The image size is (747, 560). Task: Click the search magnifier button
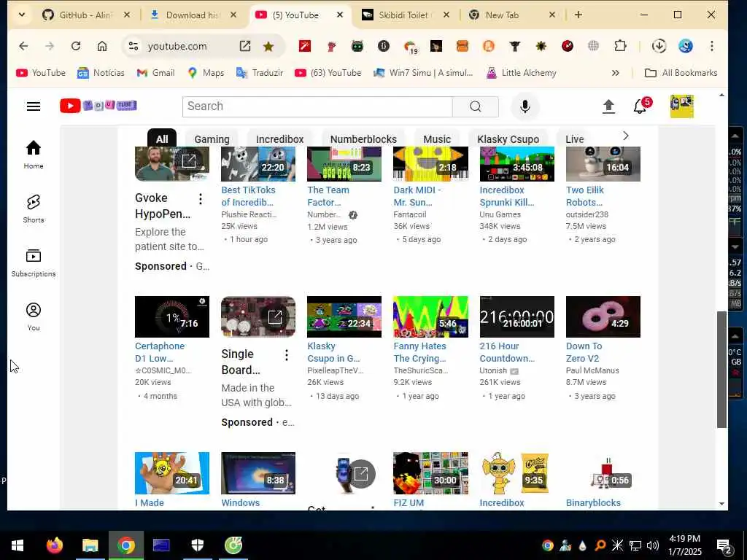(x=476, y=106)
